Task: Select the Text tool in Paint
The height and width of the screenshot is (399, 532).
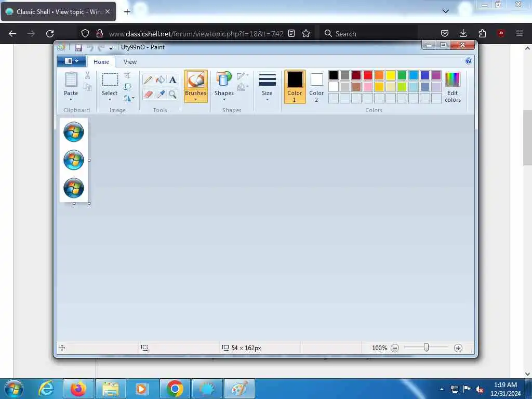Action: [x=172, y=79]
